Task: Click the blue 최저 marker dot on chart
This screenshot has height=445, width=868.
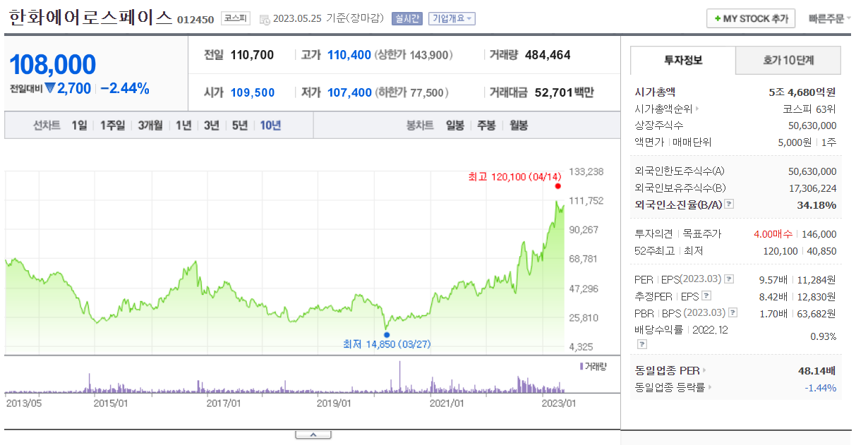Action: (x=386, y=334)
